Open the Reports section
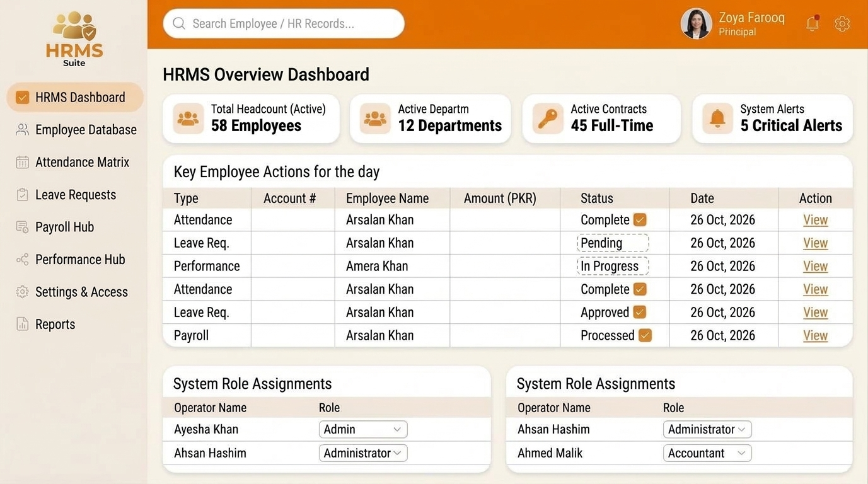The height and width of the screenshot is (484, 868). 45,324
